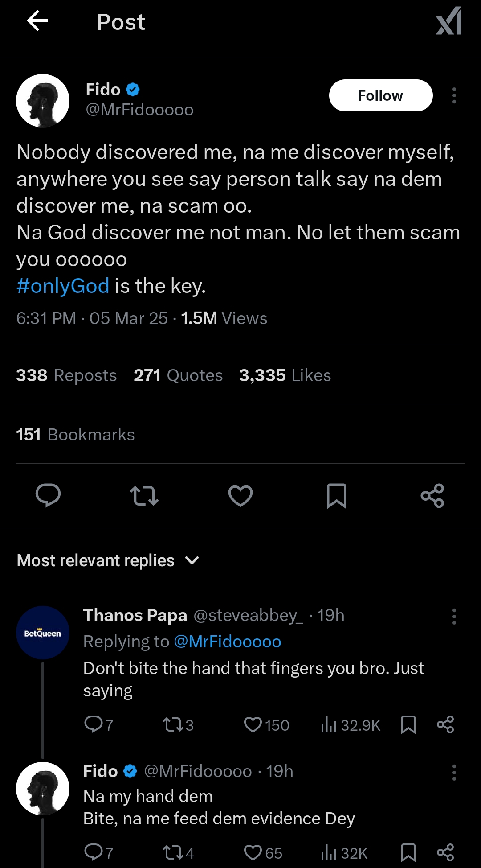
Task: View the 338 Reposts list
Action: pos(66,375)
